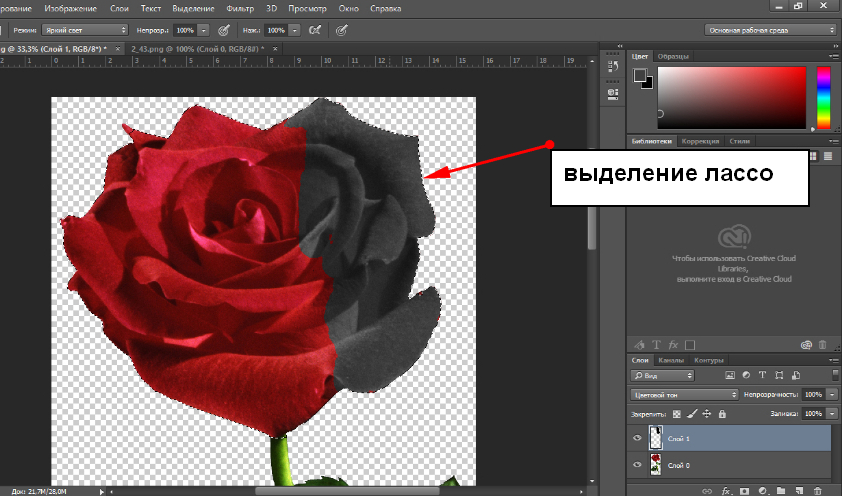
Task: Open the Яркий свет mode dropdown
Action: pyautogui.click(x=84, y=31)
